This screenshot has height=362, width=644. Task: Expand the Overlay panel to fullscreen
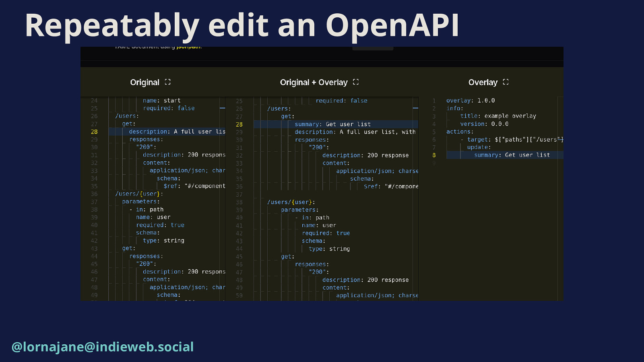506,82
